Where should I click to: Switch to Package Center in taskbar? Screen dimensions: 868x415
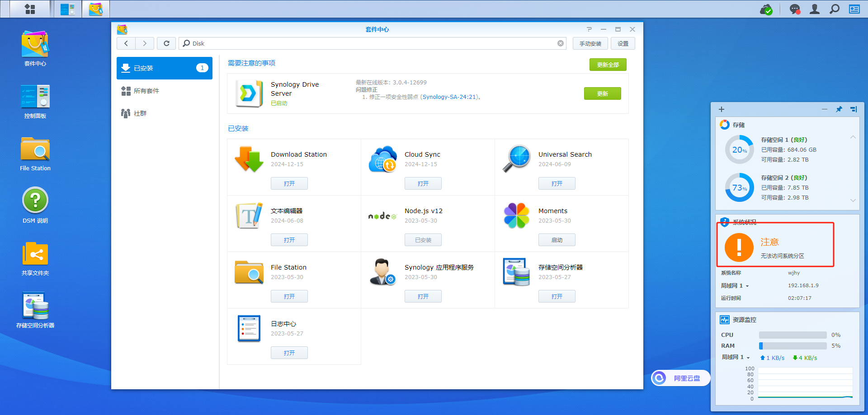[x=96, y=9]
